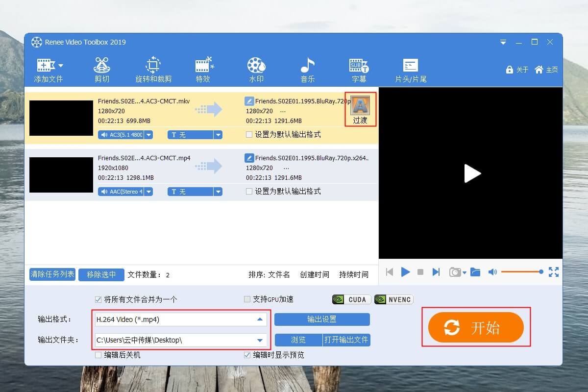This screenshot has height=392, width=588.
Task: Expand the snapshot camera dropdown arrow
Action: (x=465, y=272)
